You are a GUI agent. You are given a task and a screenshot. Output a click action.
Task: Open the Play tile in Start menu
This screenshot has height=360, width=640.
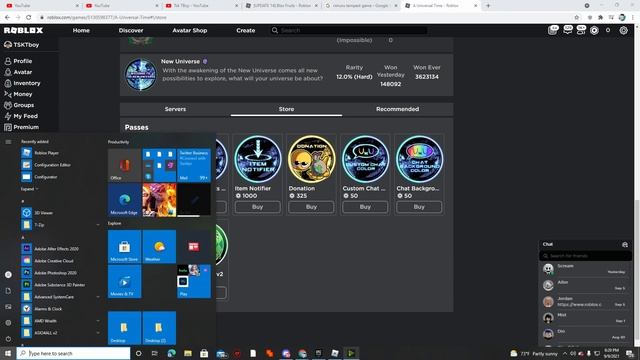click(x=194, y=281)
